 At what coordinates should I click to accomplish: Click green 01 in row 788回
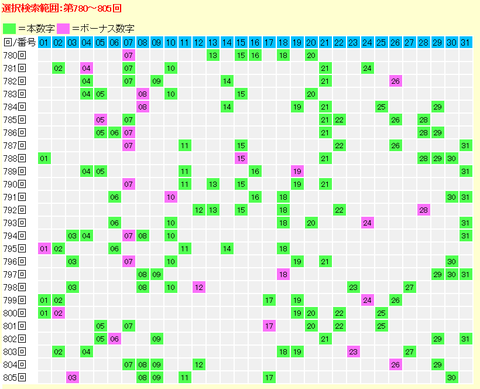[44, 158]
